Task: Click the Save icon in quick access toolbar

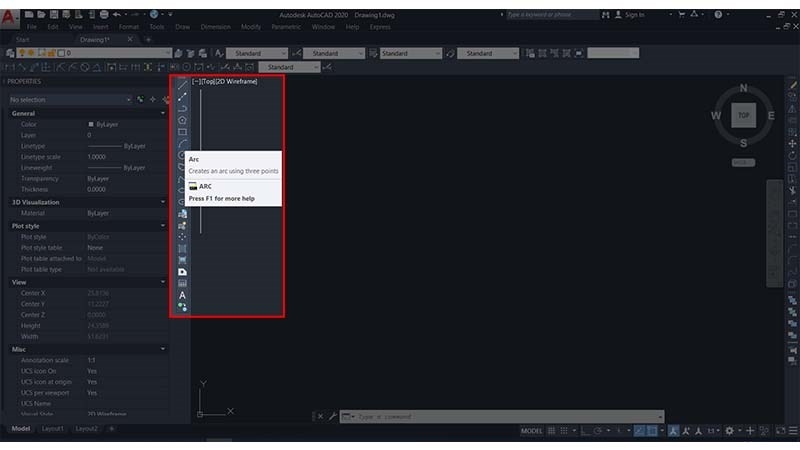Action: 54,14
